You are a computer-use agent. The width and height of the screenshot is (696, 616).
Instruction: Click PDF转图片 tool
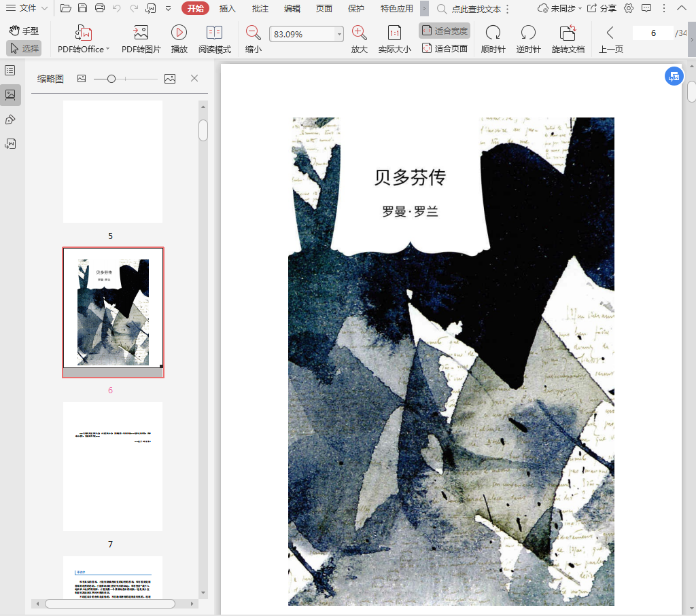tap(141, 39)
